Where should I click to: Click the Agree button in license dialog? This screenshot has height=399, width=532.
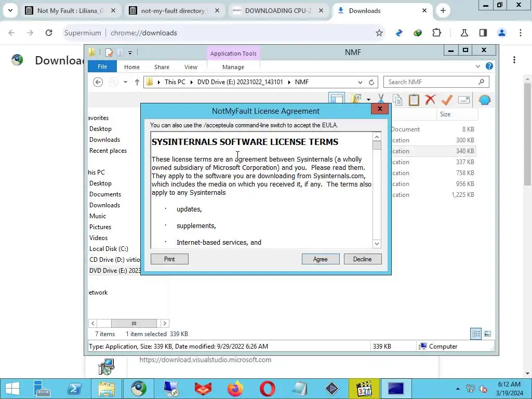(320, 259)
